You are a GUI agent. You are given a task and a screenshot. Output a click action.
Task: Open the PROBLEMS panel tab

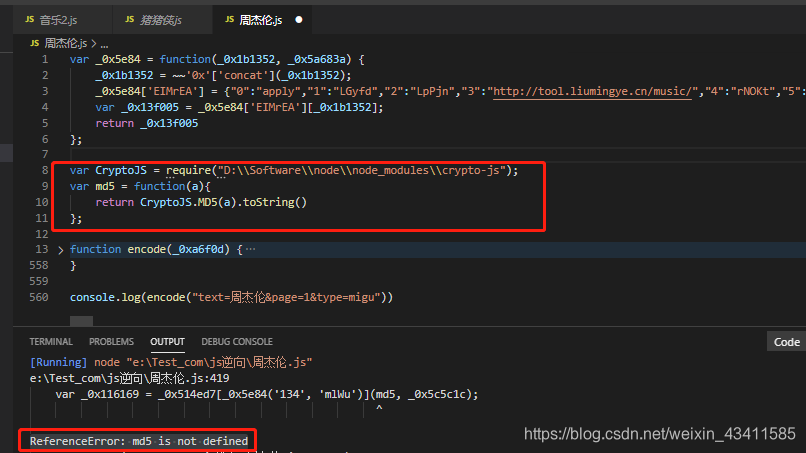coord(111,342)
